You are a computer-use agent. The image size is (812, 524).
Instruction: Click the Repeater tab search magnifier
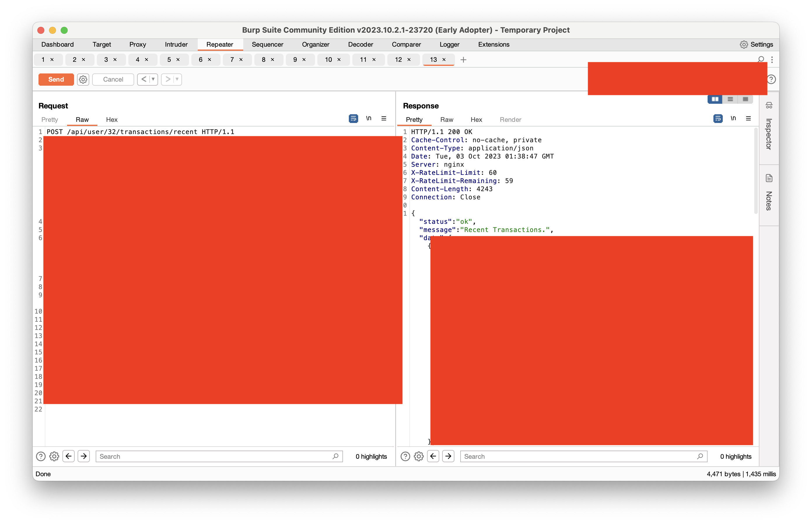761,59
